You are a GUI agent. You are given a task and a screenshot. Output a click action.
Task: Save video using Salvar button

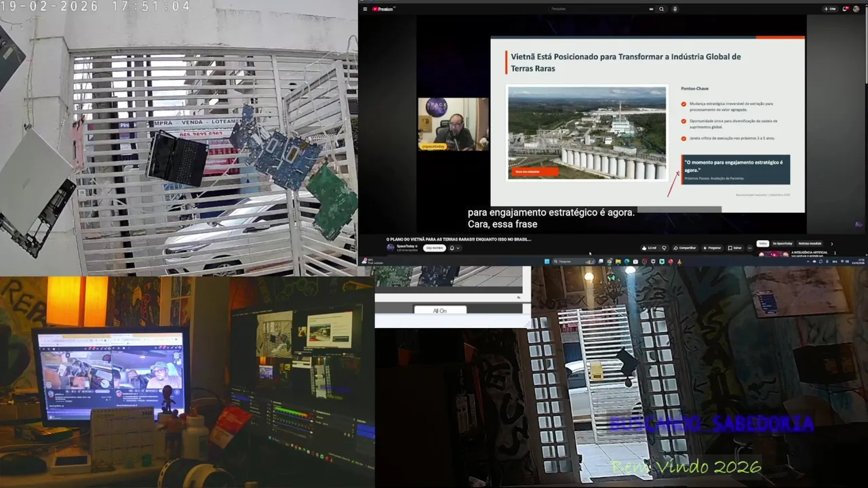(735, 248)
